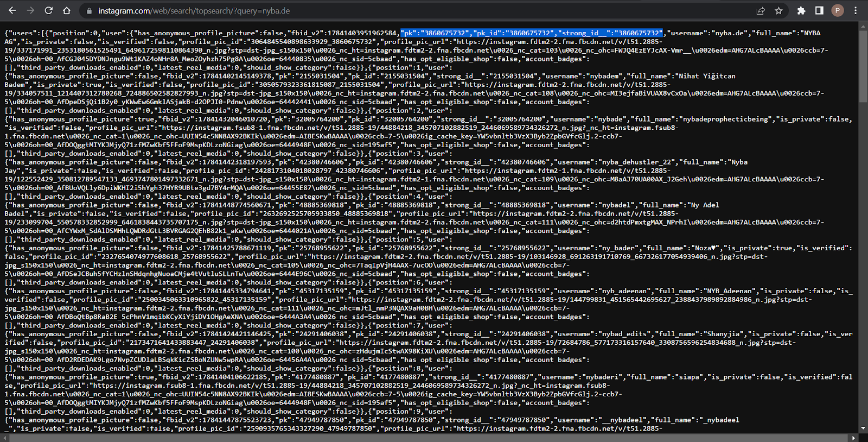The height and width of the screenshot is (442, 868).
Task: View site information via lock icon
Action: (89, 11)
